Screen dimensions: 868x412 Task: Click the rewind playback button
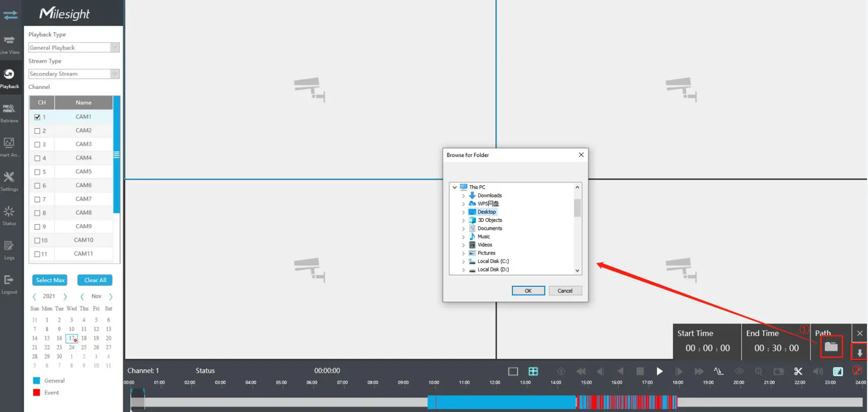[x=581, y=372]
